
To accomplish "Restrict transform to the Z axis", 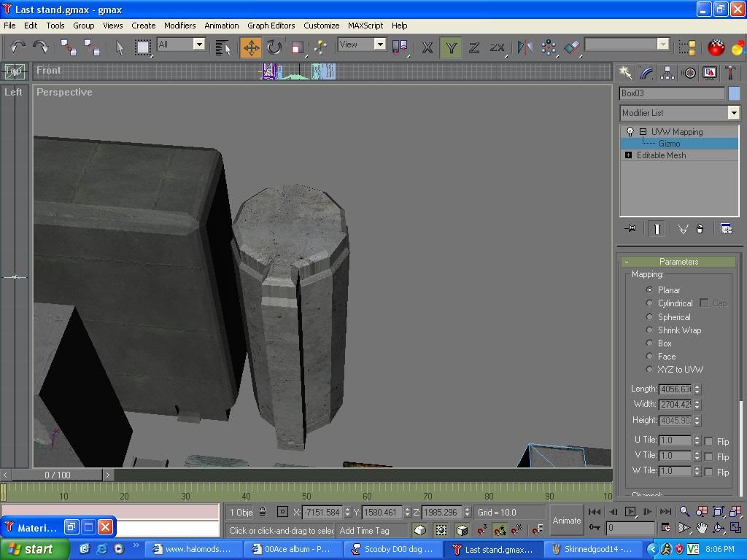I will click(x=473, y=47).
